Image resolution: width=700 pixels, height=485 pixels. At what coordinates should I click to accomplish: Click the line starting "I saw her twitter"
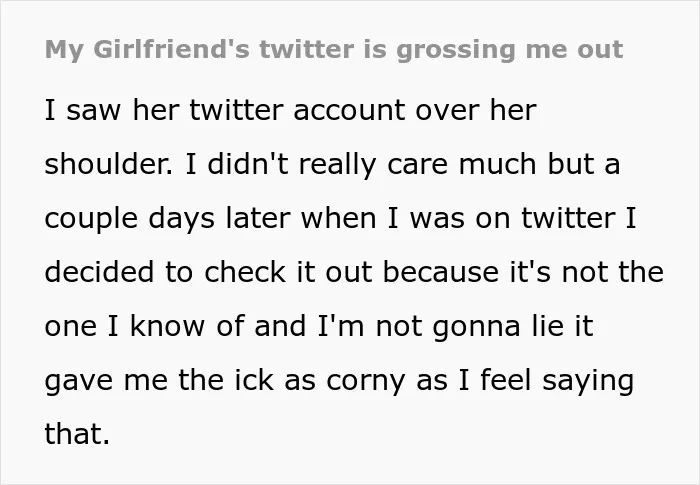[x=290, y=110]
